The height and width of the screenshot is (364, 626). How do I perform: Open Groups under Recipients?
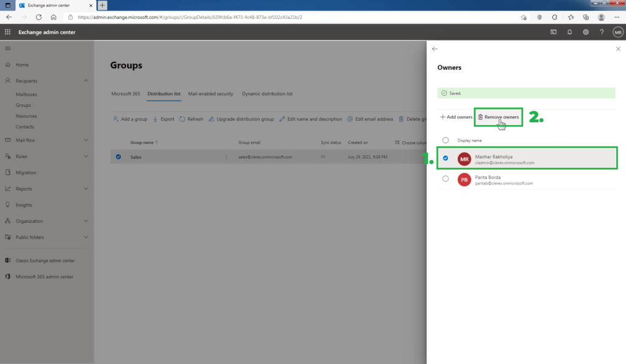[x=23, y=105]
